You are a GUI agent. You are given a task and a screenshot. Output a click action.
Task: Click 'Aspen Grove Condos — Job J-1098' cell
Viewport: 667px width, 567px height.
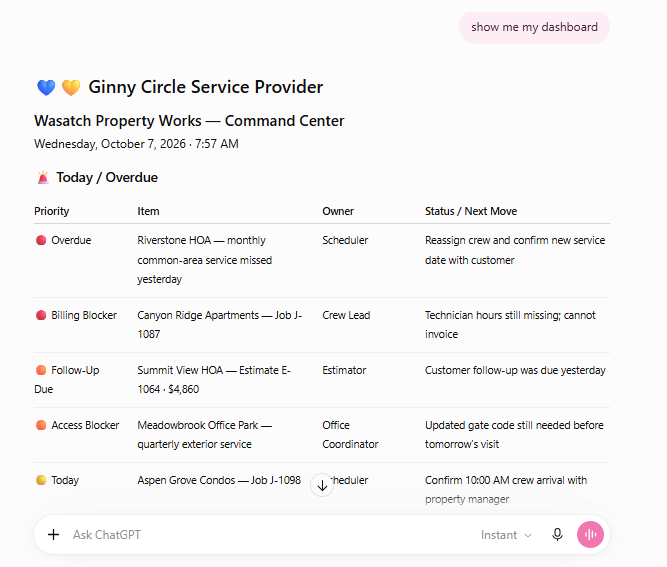pyautogui.click(x=219, y=480)
